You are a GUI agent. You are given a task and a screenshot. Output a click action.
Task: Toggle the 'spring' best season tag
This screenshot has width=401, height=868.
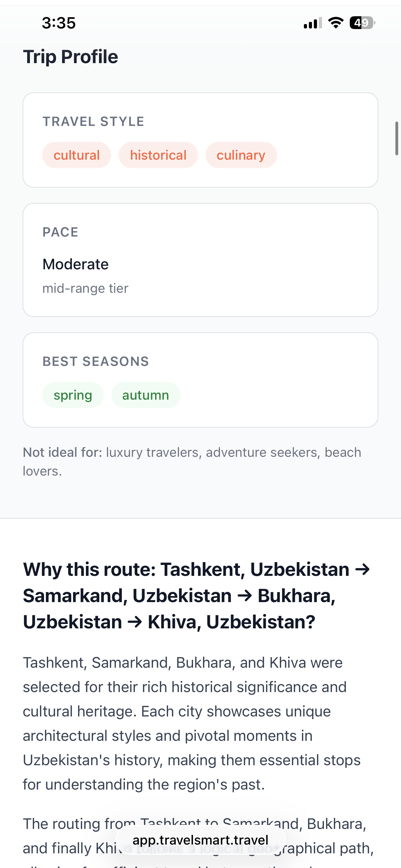tap(73, 395)
